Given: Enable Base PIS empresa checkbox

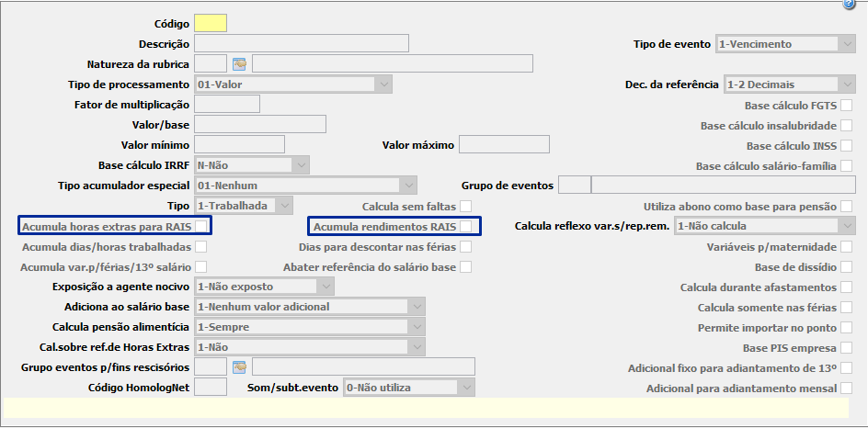Looking at the screenshot, I should coord(847,348).
